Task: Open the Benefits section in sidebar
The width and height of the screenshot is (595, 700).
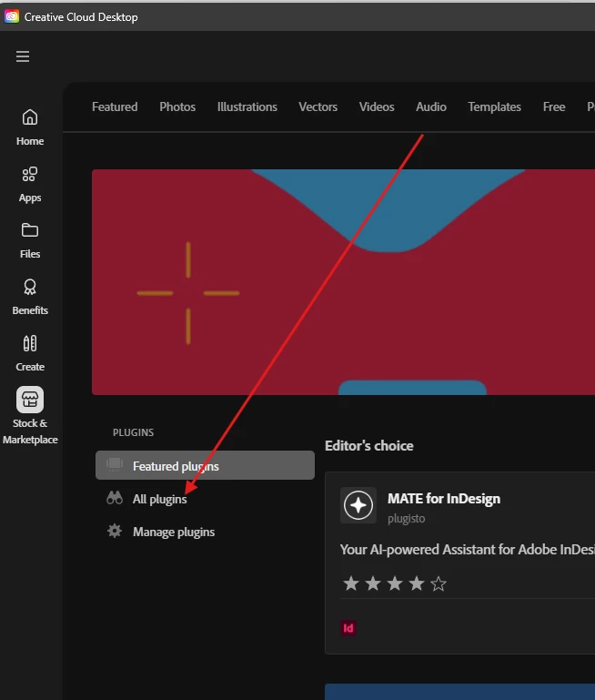Action: (x=30, y=298)
